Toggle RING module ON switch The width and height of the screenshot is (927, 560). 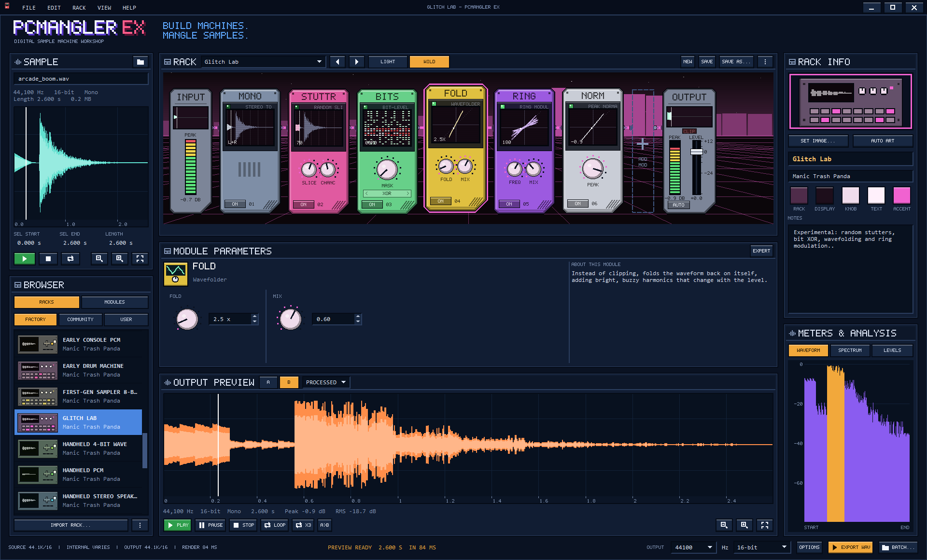[x=509, y=204]
